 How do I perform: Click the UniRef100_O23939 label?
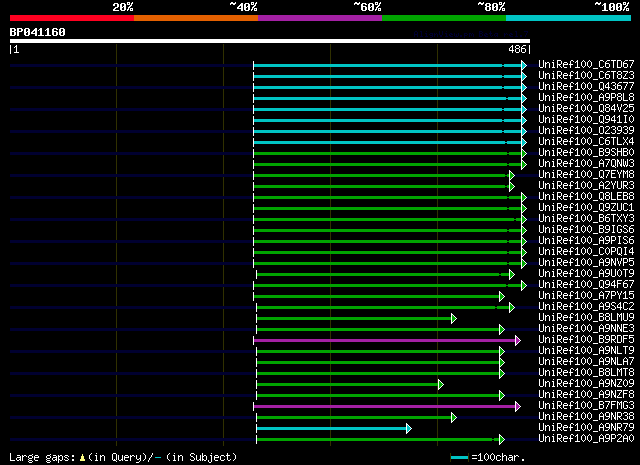(586, 130)
